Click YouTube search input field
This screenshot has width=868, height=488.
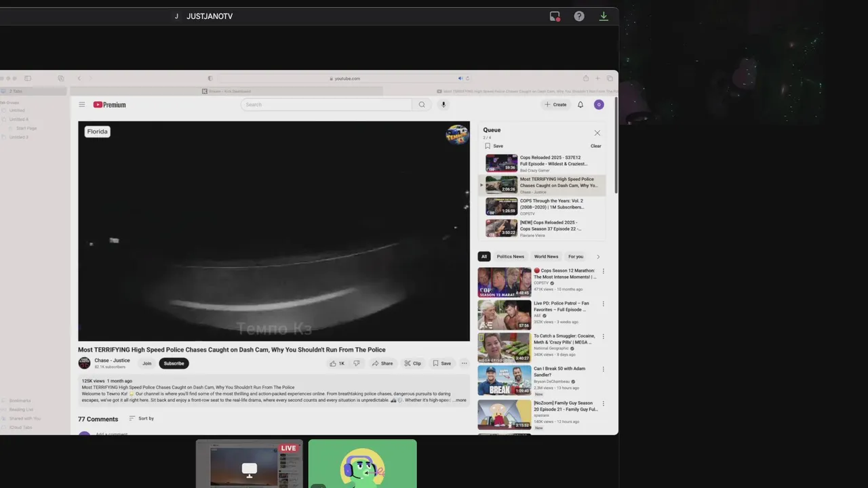[x=326, y=104]
